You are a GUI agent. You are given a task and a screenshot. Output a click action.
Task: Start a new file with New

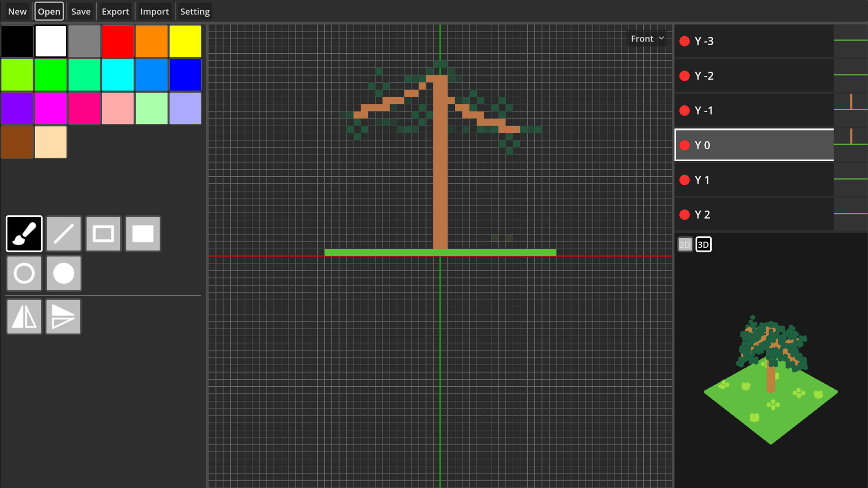pos(17,11)
